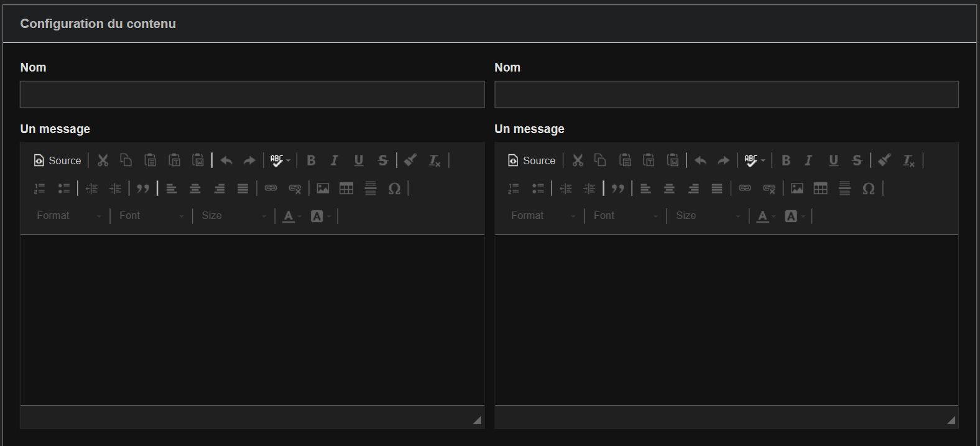Click the cut scissors icon in left editor
The height and width of the screenshot is (446, 980).
[x=103, y=160]
